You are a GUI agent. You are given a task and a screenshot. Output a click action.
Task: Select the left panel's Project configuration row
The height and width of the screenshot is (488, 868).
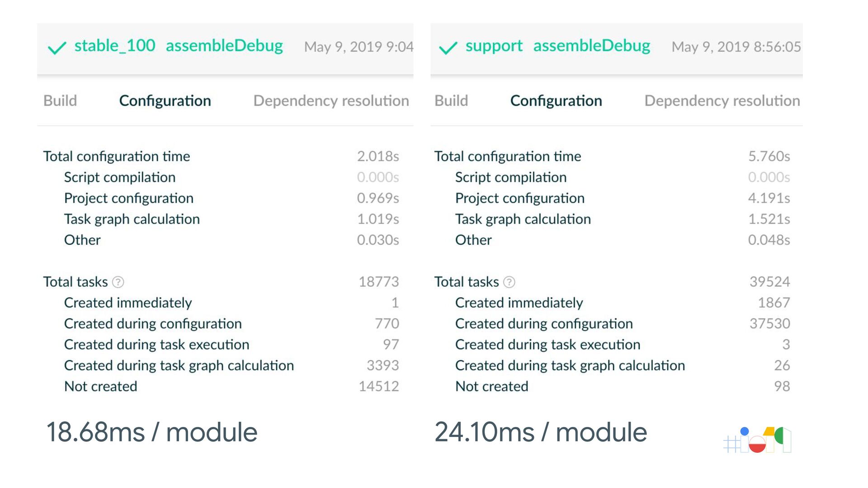[221, 198]
